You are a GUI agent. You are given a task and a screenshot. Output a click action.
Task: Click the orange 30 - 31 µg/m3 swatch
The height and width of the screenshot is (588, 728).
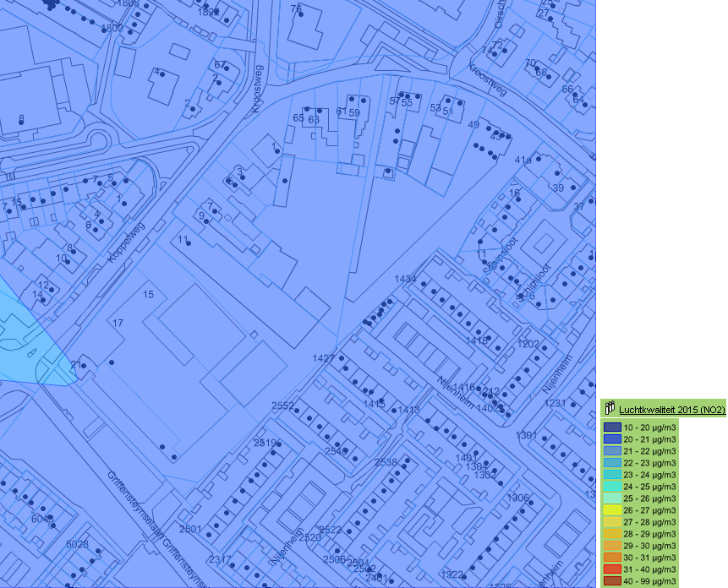click(x=611, y=558)
